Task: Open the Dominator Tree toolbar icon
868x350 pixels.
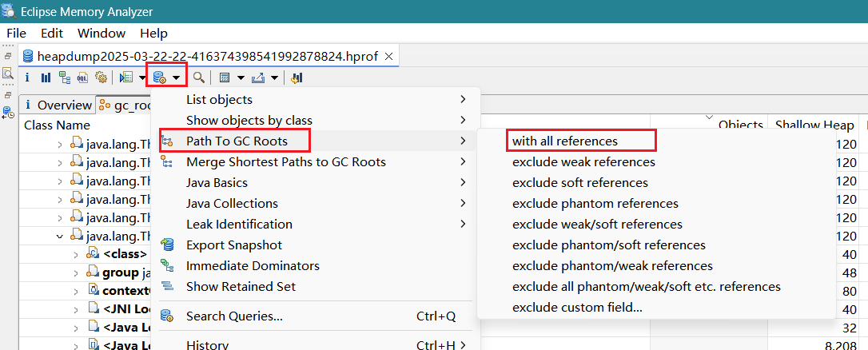Action: 65,78
